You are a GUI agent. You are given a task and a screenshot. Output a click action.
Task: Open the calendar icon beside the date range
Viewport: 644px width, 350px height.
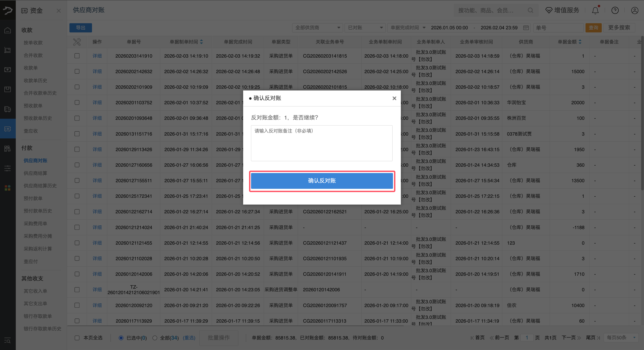coord(526,28)
